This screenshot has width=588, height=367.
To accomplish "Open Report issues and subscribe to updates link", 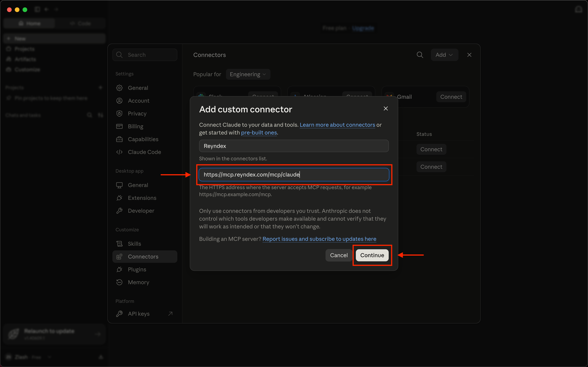I will (319, 239).
